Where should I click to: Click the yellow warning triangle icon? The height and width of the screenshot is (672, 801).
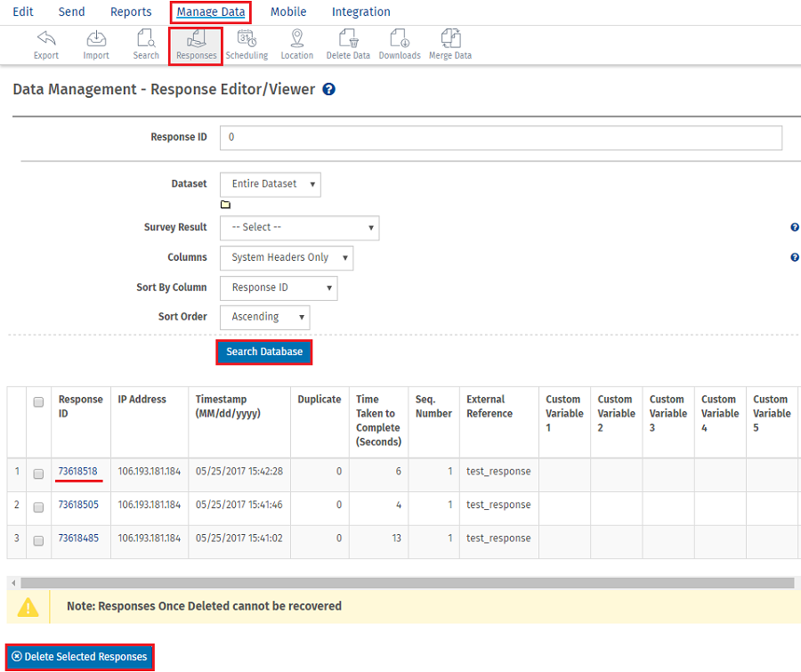[28, 607]
